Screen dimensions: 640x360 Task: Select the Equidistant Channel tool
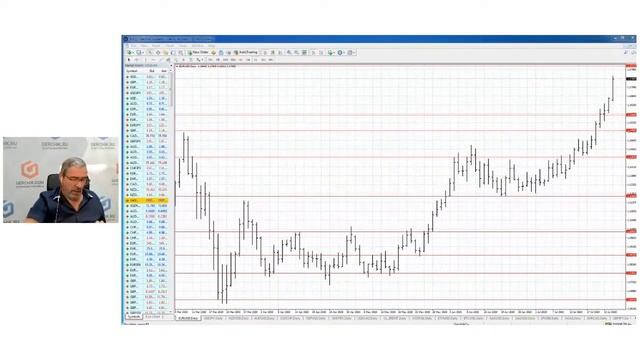tap(168, 60)
